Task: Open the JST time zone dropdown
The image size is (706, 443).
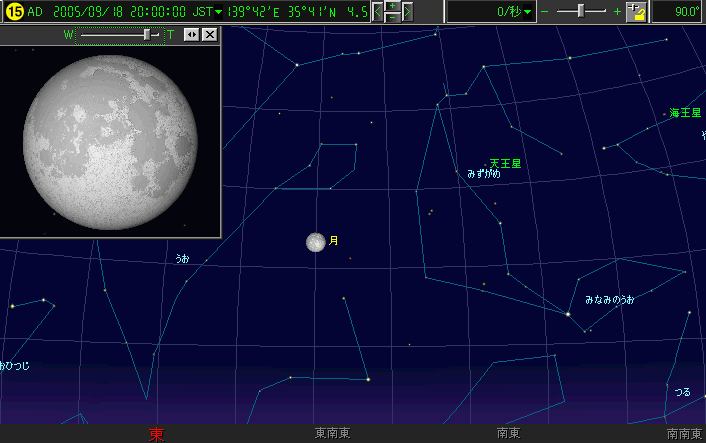Action: tap(218, 12)
